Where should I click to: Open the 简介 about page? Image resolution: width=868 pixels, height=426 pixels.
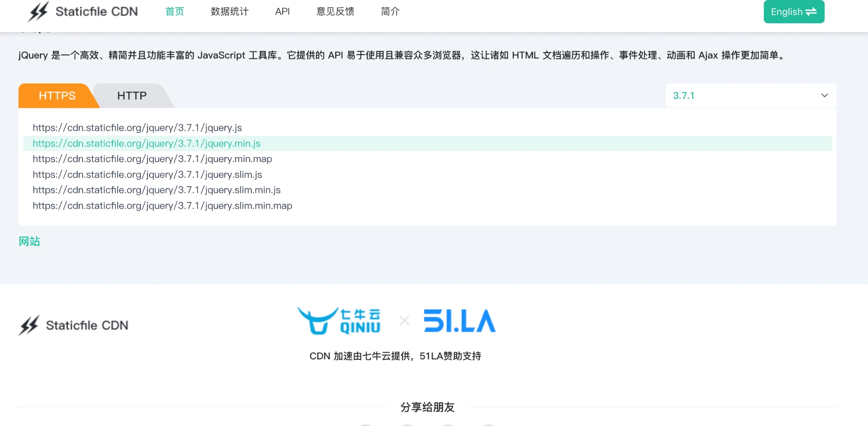[x=390, y=11]
